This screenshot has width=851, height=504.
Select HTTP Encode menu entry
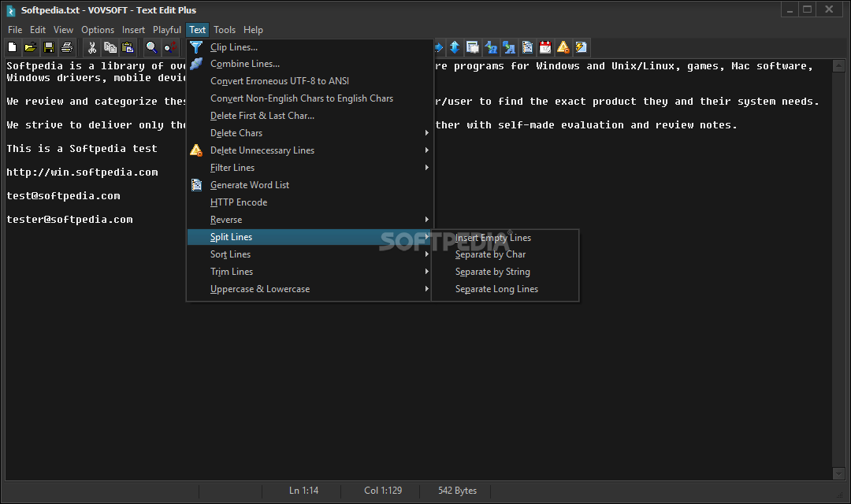[310, 202]
